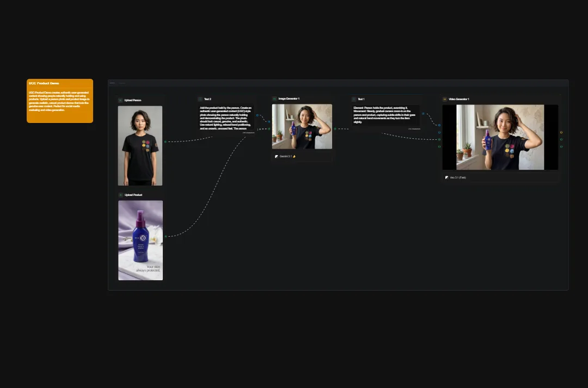
Task: Select the orange UGC Product Demo sticky note
Action: (60, 101)
